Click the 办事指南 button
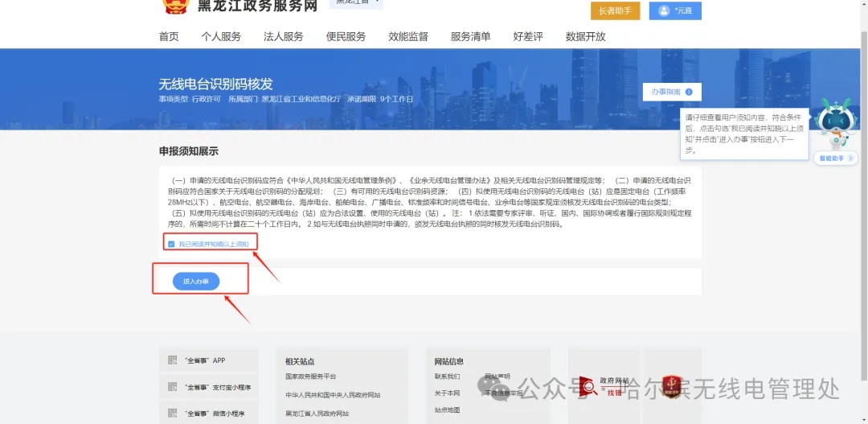 pyautogui.click(x=672, y=92)
